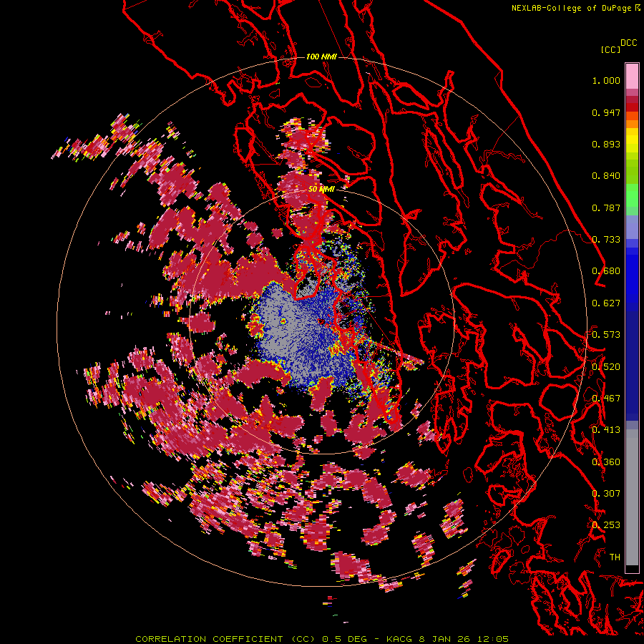Image resolution: width=644 pixels, height=644 pixels.
Task: Click the 0.947 scale value
Action: 606,112
